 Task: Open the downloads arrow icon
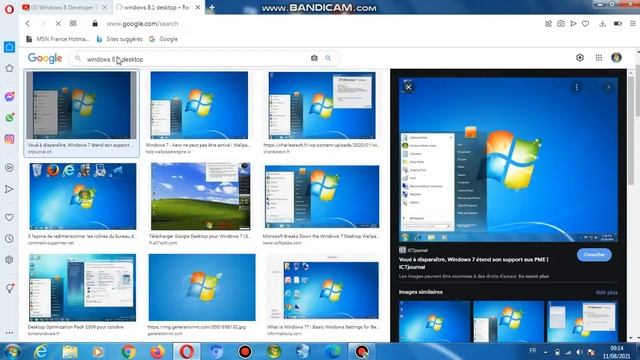click(602, 24)
